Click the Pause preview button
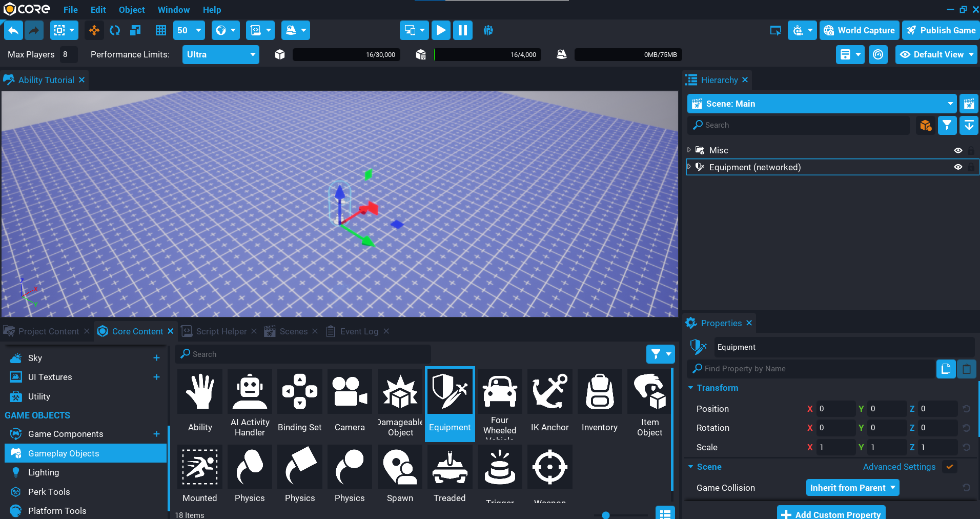This screenshot has height=519, width=980. 462,30
